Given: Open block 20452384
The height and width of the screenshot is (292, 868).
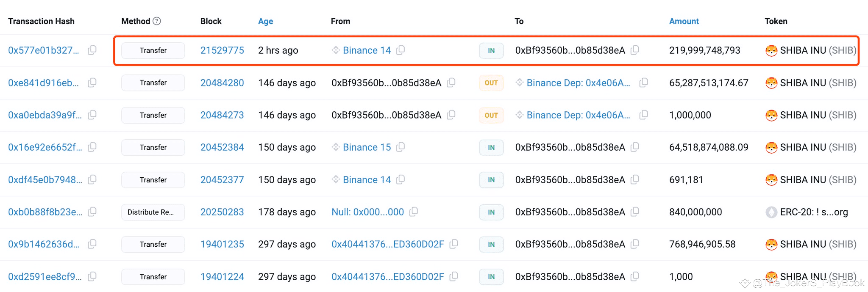Looking at the screenshot, I should [222, 147].
